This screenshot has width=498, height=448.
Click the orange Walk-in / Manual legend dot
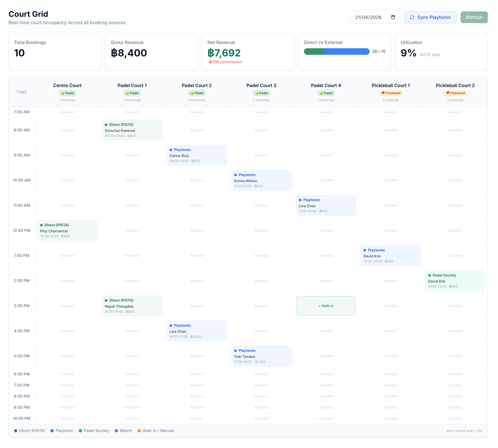pos(139,431)
